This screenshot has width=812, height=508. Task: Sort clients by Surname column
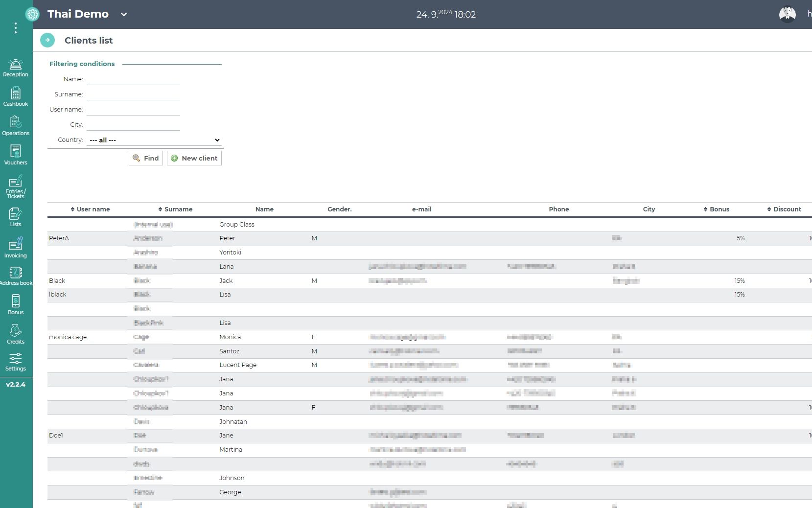pyautogui.click(x=175, y=209)
